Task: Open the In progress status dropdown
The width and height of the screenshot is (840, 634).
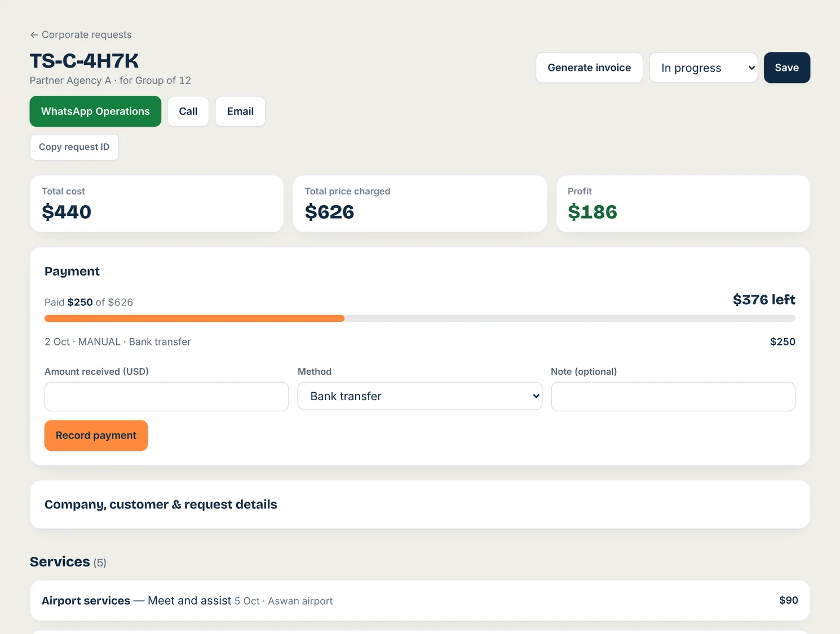Action: click(704, 68)
